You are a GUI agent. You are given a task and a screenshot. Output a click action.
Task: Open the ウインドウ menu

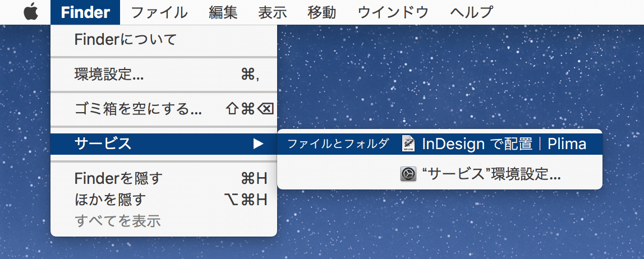tap(393, 12)
